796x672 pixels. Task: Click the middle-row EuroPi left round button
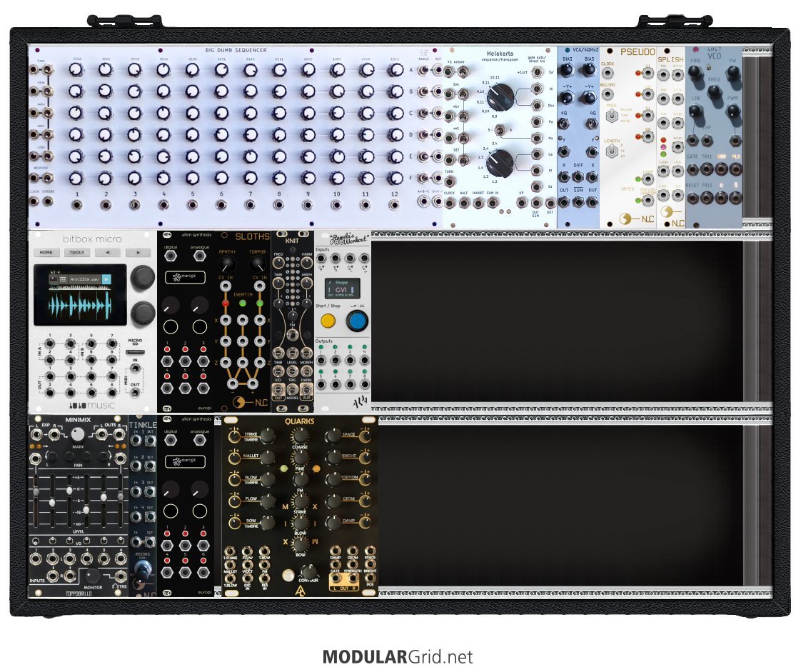pos(171,327)
